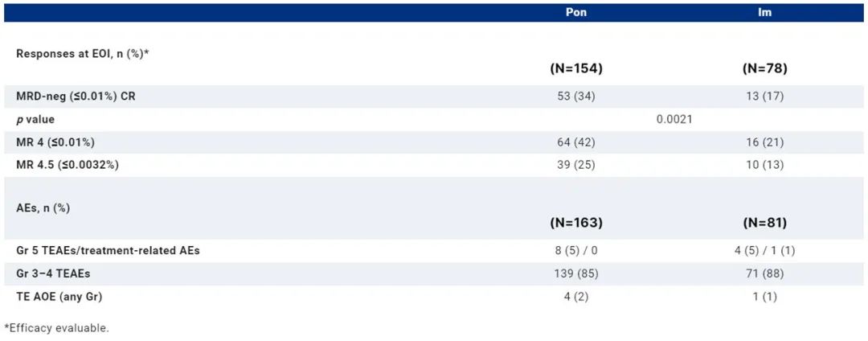Select the MR 4 (≤0.01%) row label

55,142
